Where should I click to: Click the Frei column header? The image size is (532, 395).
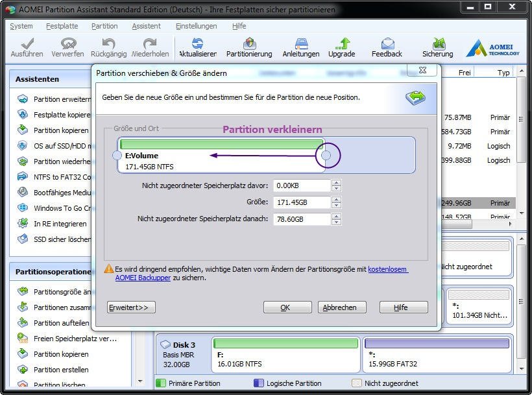click(465, 73)
